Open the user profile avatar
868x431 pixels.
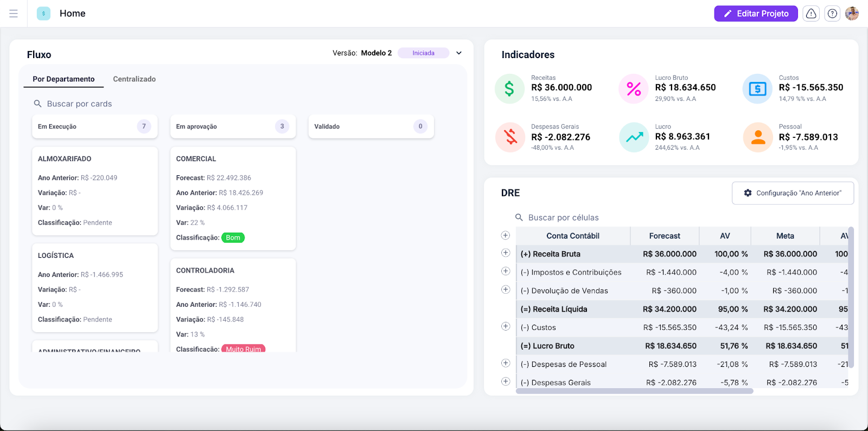[x=852, y=14]
